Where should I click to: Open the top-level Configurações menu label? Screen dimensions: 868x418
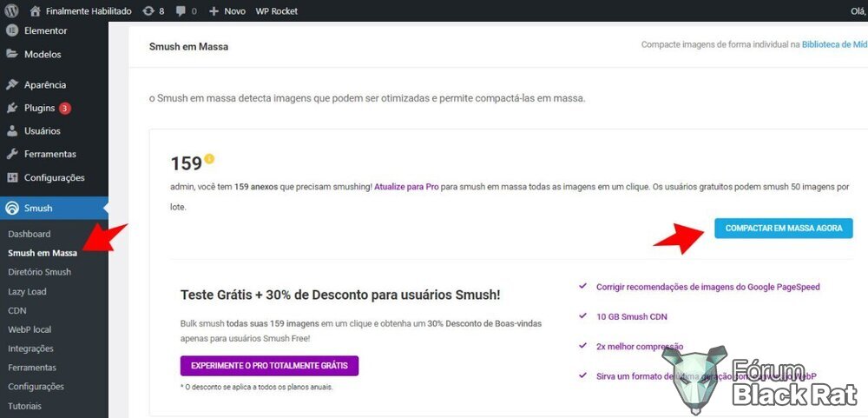pos(54,178)
